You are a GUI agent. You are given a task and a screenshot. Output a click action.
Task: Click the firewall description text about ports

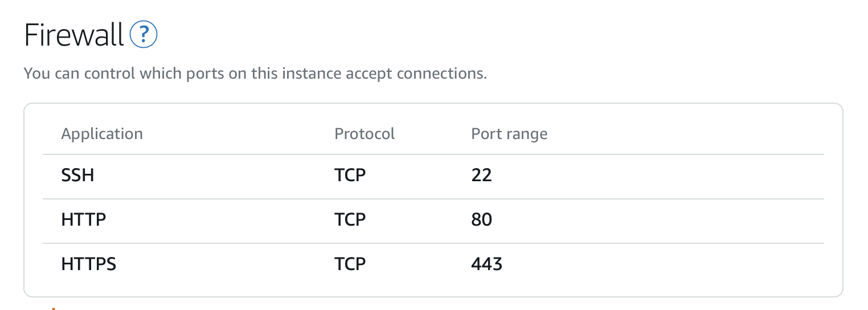255,74
